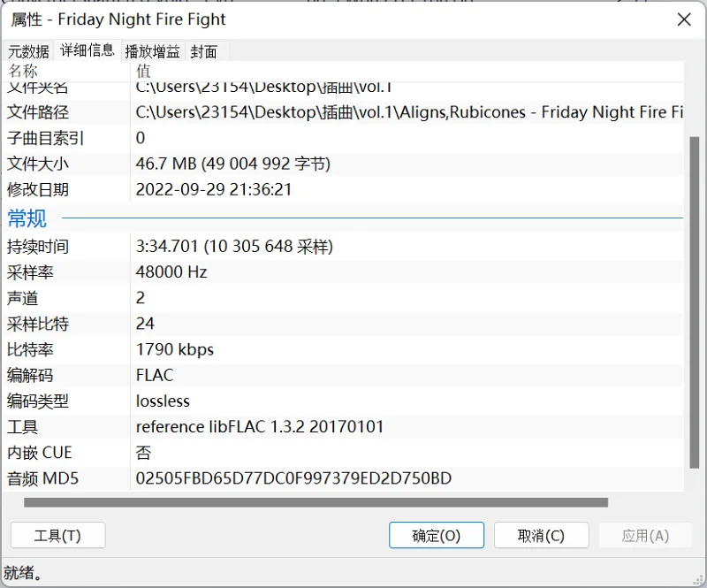Image resolution: width=707 pixels, height=588 pixels.
Task: Click the 文件大小 row label
Action: point(38,164)
